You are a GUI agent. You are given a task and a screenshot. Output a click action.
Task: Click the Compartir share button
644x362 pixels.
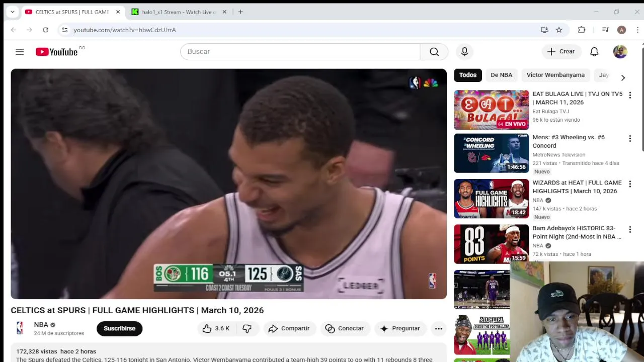coord(289,328)
